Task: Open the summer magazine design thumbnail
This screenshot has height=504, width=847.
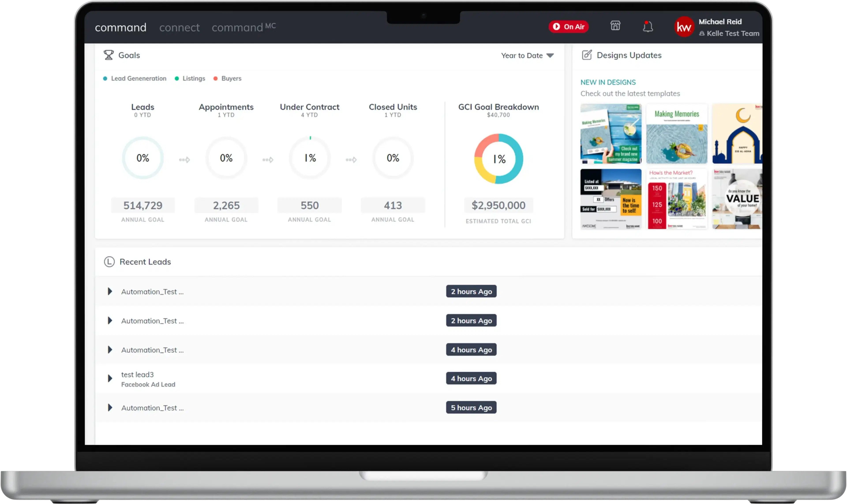Action: click(611, 134)
